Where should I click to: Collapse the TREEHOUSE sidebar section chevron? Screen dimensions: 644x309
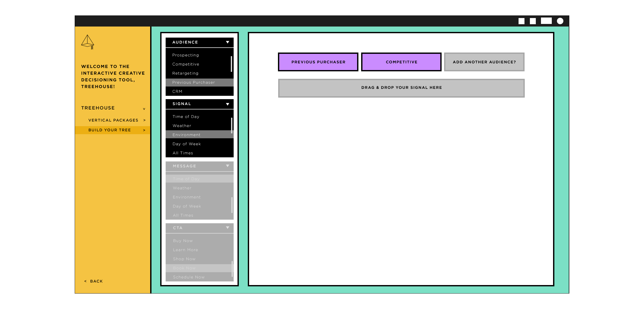tap(144, 109)
